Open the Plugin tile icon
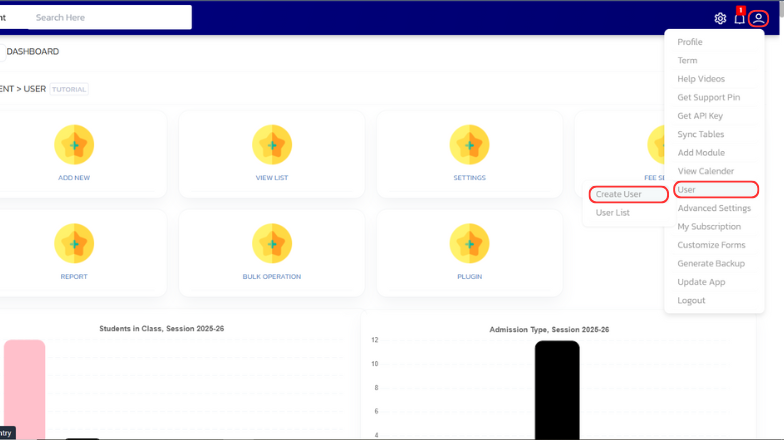This screenshot has height=440, width=784. [469, 244]
